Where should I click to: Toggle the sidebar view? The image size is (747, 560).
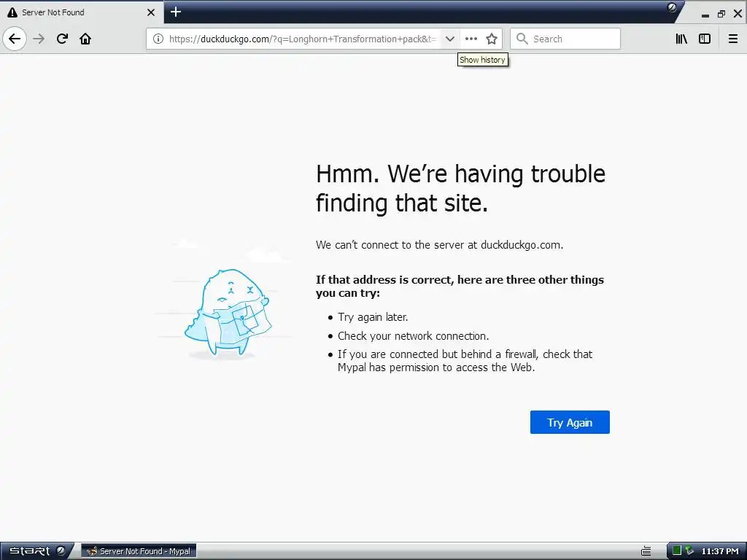[705, 39]
